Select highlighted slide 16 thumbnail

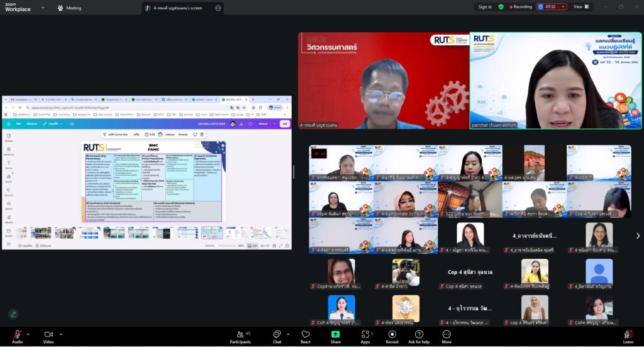point(212,233)
